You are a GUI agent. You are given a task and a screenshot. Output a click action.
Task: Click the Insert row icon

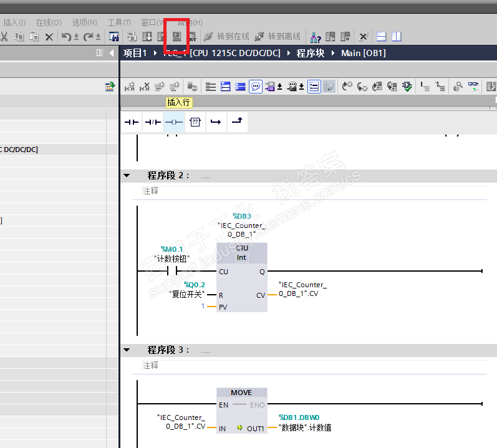(160, 86)
